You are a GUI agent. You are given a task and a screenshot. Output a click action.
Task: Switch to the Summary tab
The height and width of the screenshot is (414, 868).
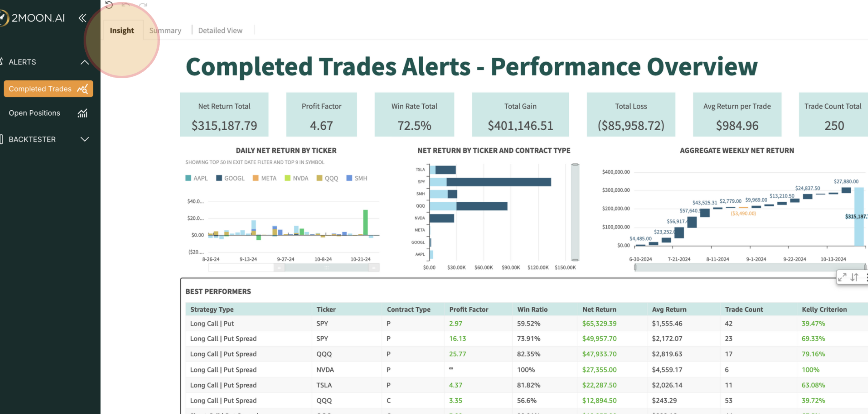165,30
